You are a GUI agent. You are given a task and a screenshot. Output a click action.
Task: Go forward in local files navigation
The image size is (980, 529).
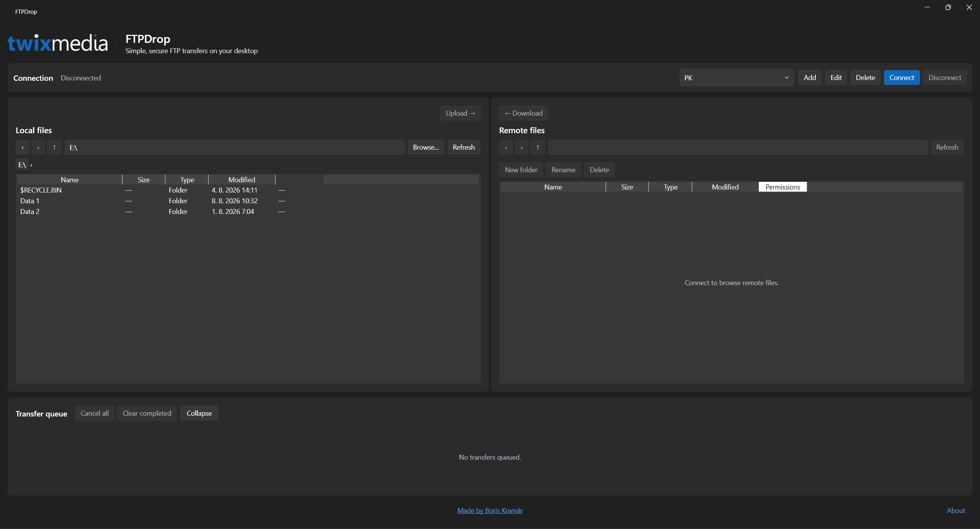click(x=38, y=147)
